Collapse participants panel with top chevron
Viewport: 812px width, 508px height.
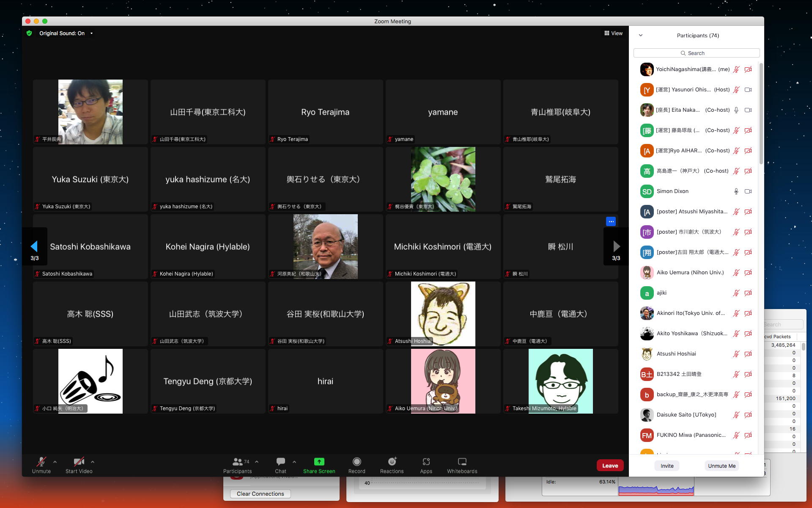[641, 36]
